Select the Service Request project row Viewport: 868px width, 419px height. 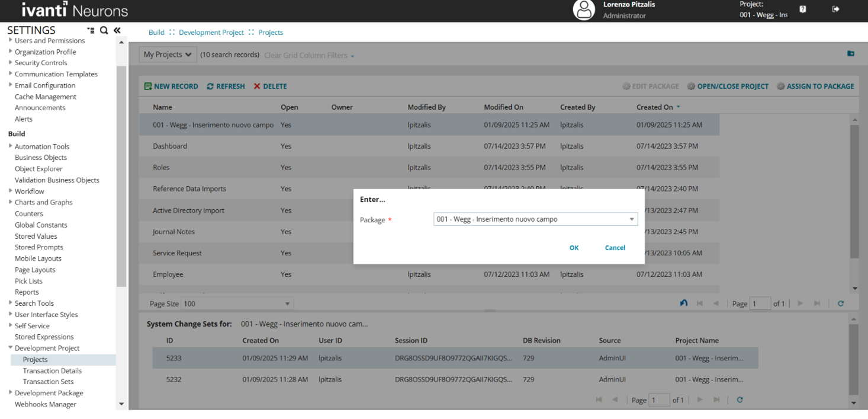pos(429,253)
